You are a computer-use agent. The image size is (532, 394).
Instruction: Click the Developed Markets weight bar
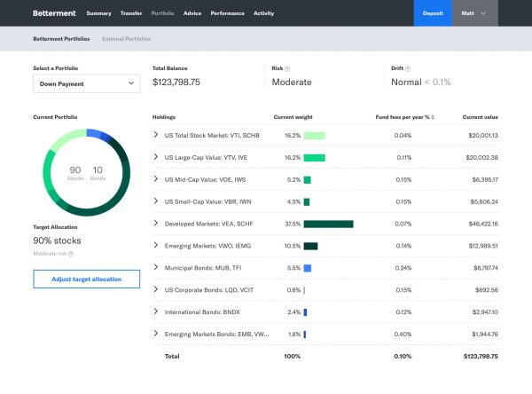(x=328, y=224)
